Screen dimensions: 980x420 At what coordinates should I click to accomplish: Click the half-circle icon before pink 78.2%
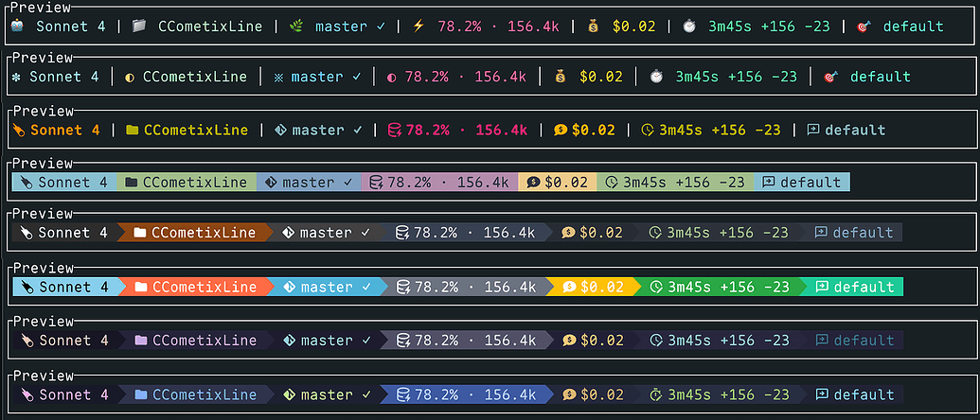coord(391,78)
